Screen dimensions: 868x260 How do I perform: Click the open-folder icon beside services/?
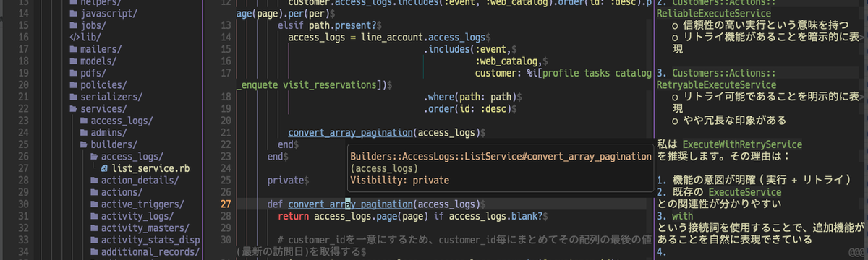74,109
